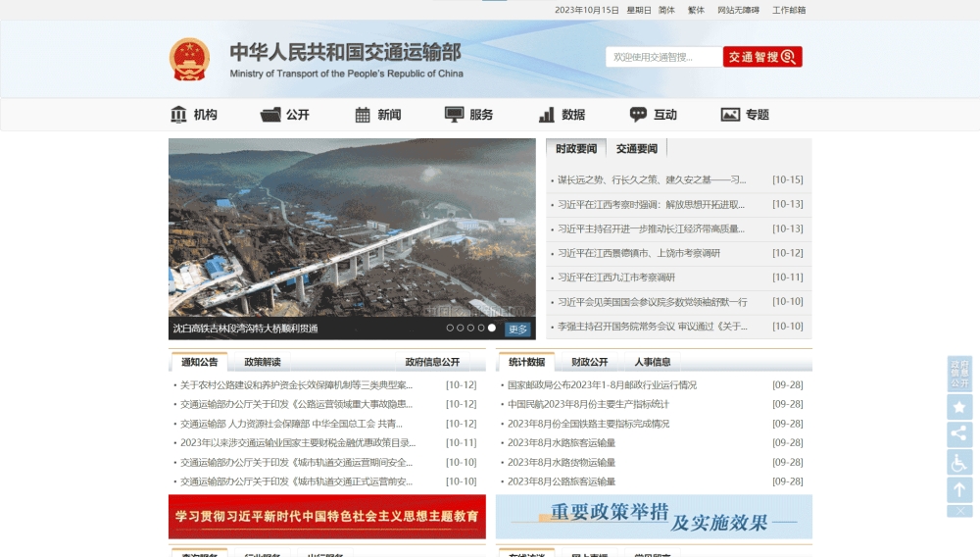Open the news item 习近平在江西考察时强调
980x557 pixels.
coord(651,204)
